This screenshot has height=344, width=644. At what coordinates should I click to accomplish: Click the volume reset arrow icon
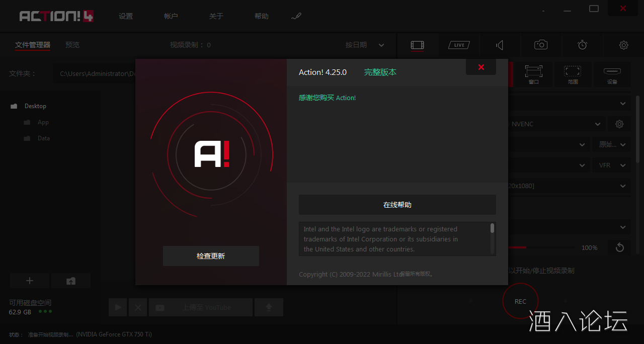[x=619, y=247]
